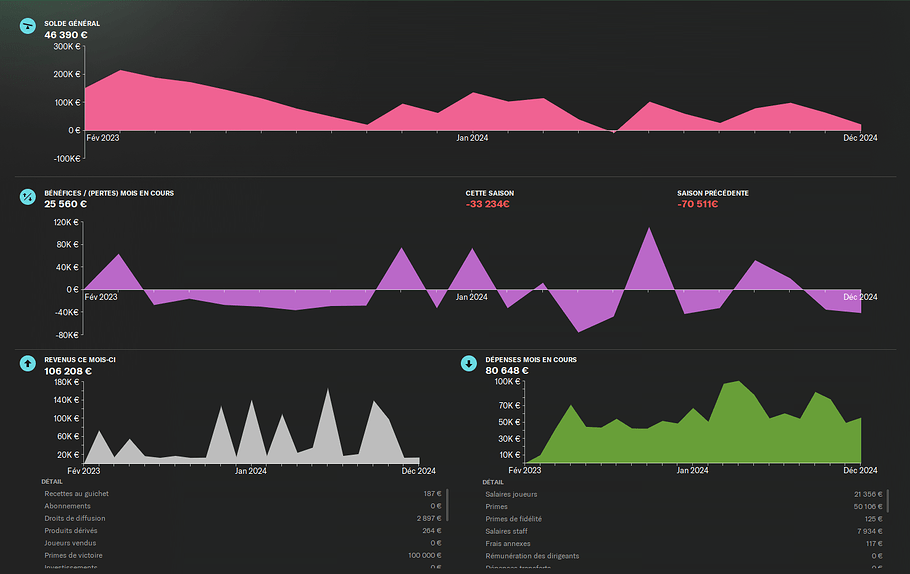Click the -33 234€ season loss value
This screenshot has height=574, width=910.
pyautogui.click(x=488, y=204)
